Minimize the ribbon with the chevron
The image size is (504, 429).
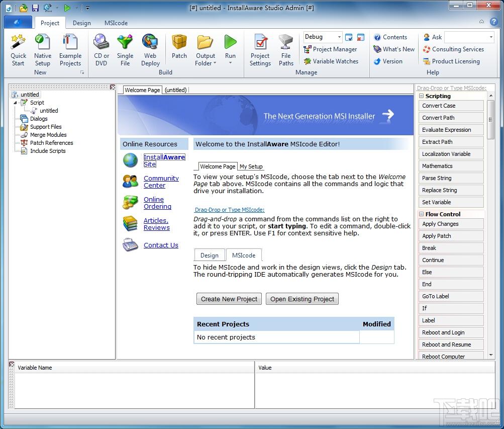[481, 22]
